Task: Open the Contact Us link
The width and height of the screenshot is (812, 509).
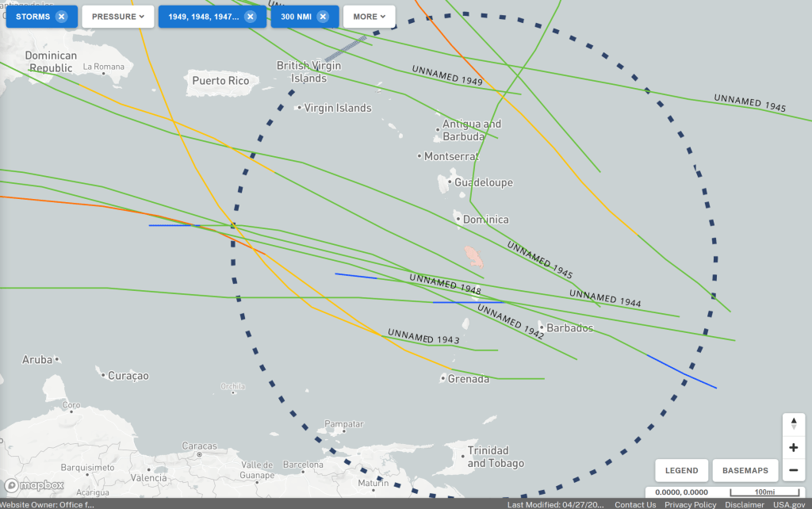Action: click(635, 504)
